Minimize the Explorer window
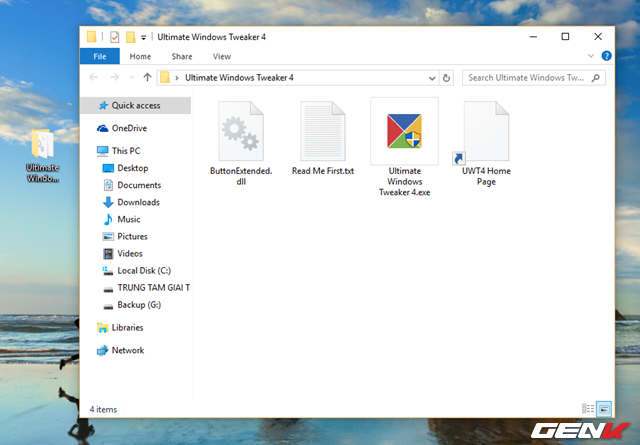Image resolution: width=640 pixels, height=445 pixels. 533,37
